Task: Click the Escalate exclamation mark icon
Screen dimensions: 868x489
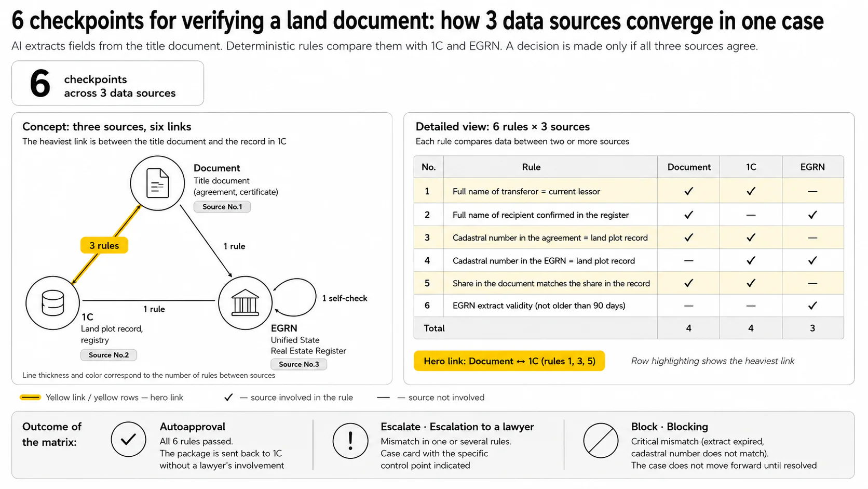Action: tap(350, 441)
